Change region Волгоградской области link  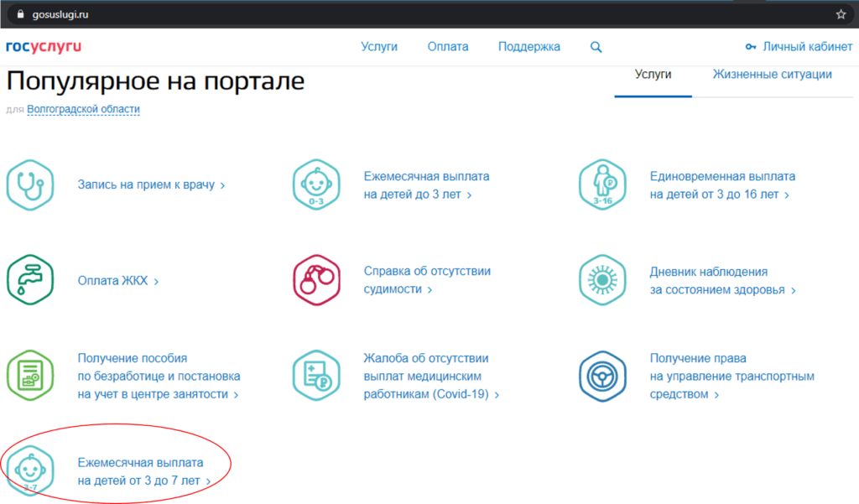(x=83, y=109)
